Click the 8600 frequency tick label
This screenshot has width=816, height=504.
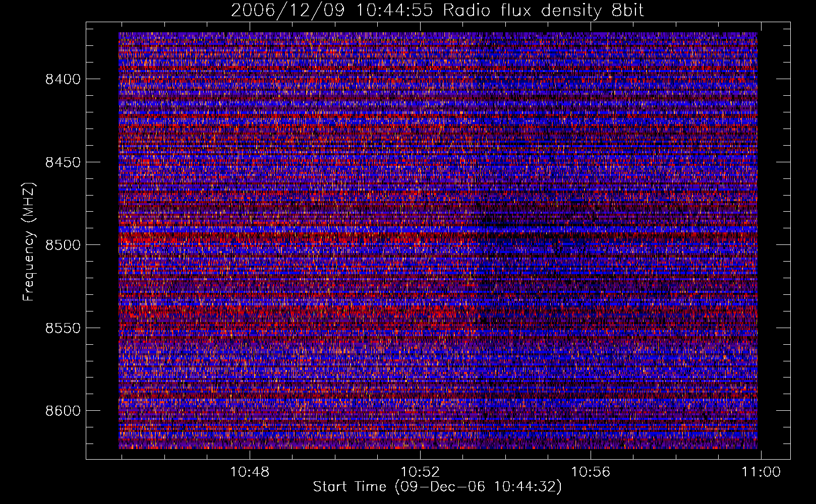[x=63, y=411]
